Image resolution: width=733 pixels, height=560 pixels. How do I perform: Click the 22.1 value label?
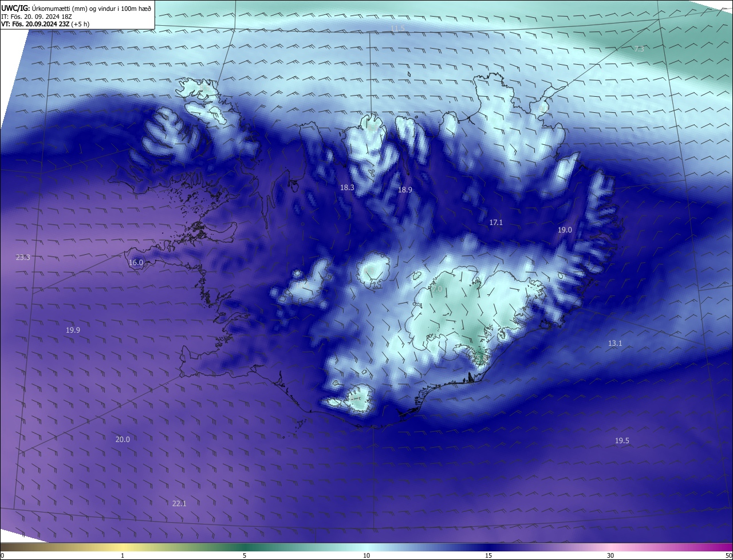179,504
